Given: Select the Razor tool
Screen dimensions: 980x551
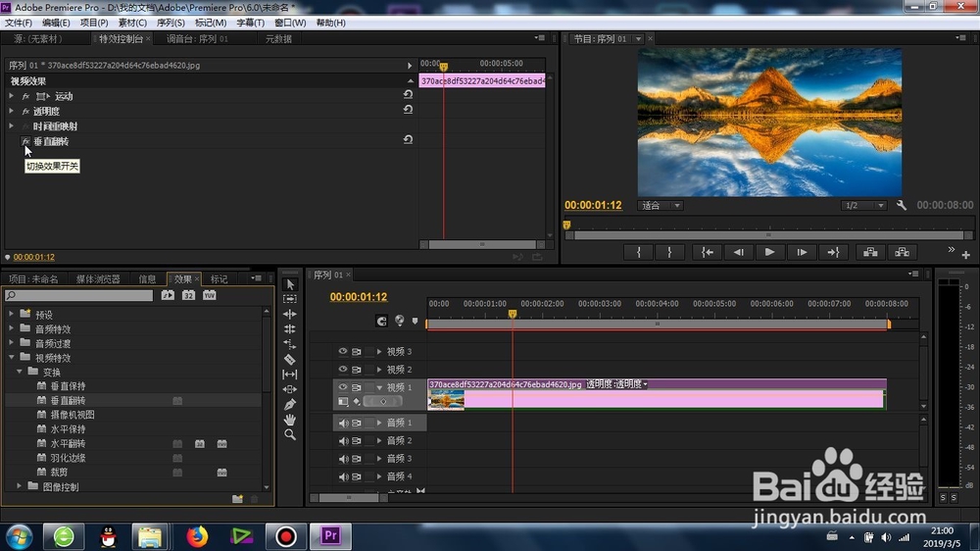Looking at the screenshot, I should click(290, 359).
